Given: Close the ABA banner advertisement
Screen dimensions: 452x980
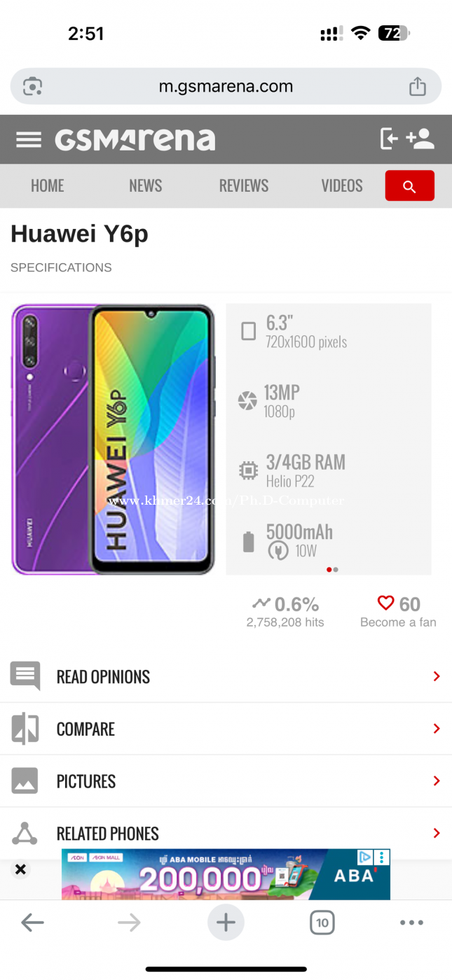Looking at the screenshot, I should (20, 869).
